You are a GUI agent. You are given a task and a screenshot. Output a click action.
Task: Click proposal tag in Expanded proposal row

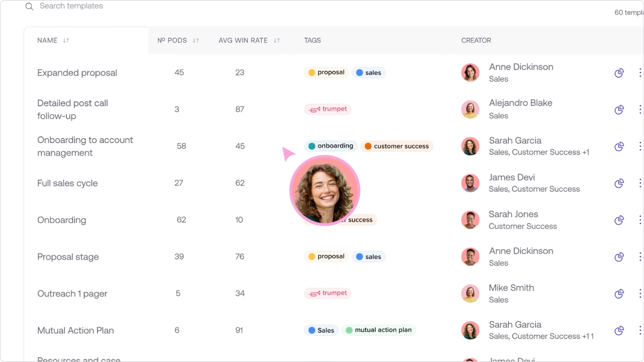326,73
